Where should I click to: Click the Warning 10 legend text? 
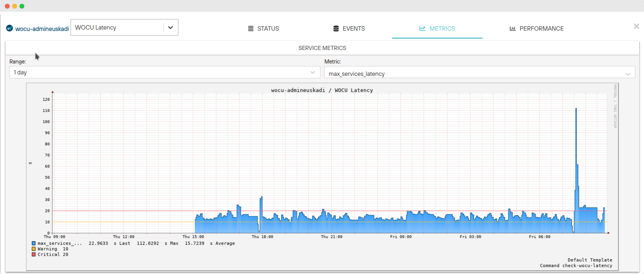[53, 249]
